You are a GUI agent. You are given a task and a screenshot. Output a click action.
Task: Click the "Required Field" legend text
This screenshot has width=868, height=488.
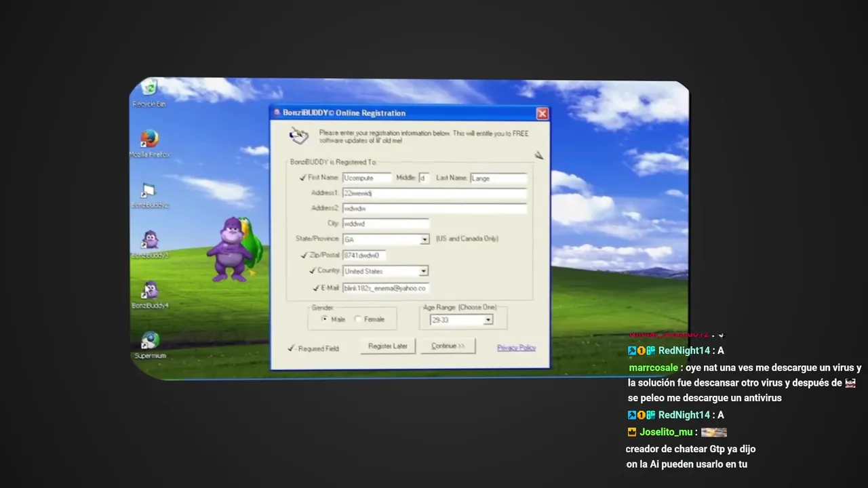click(x=318, y=348)
